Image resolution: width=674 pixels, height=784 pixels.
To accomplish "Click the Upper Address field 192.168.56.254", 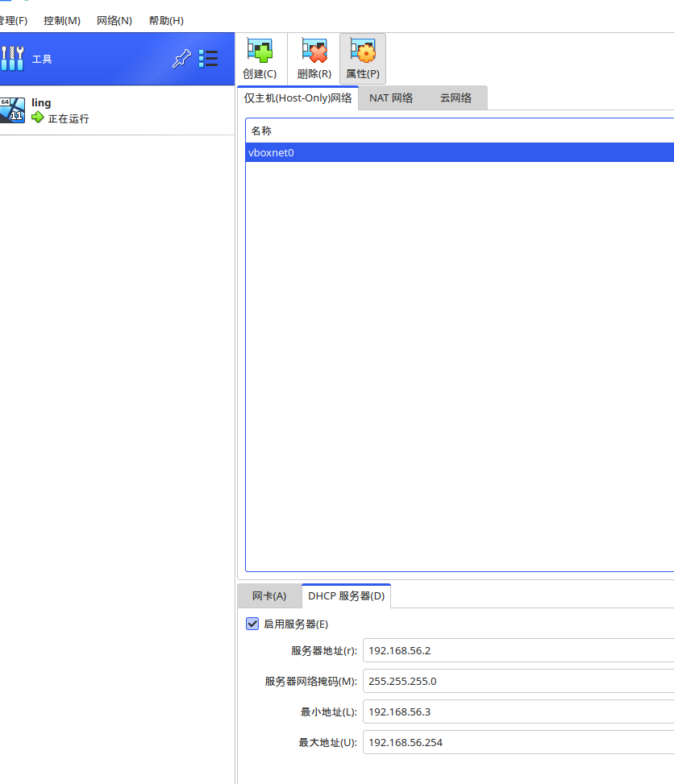I will [x=516, y=742].
